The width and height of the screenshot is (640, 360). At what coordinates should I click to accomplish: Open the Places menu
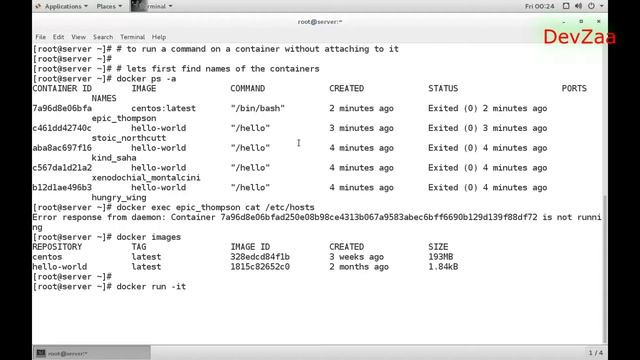[x=109, y=6]
